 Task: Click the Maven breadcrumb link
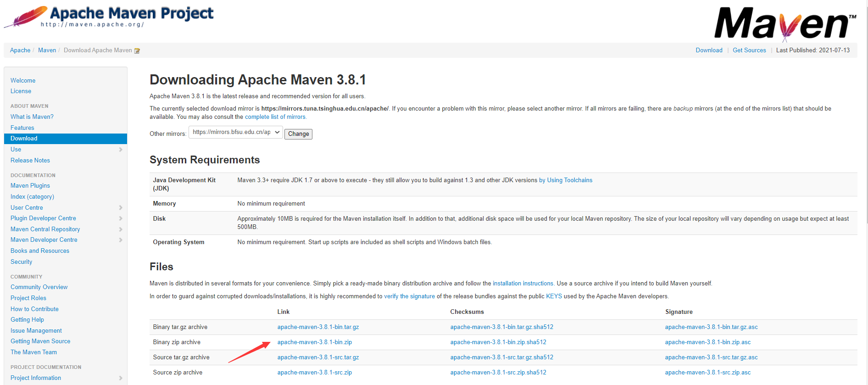[x=47, y=50]
